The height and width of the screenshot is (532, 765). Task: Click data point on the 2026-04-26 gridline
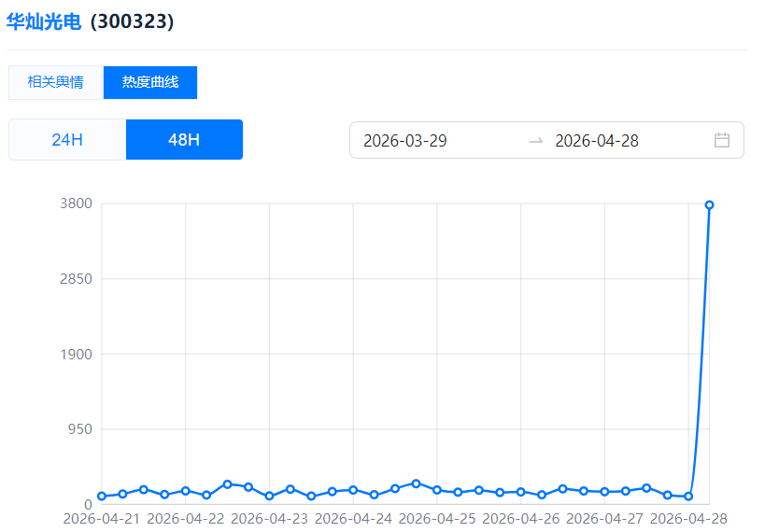pyautogui.click(x=520, y=492)
